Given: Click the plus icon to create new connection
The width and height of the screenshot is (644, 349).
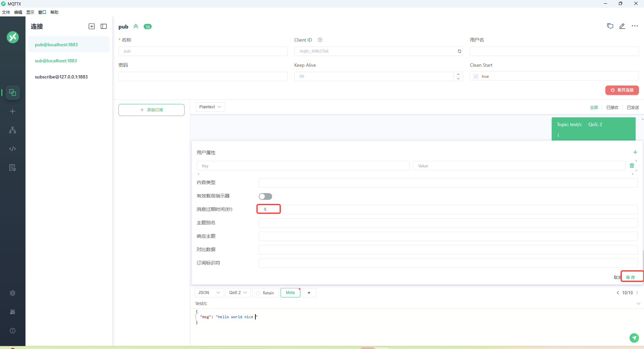Looking at the screenshot, I should coord(13,111).
